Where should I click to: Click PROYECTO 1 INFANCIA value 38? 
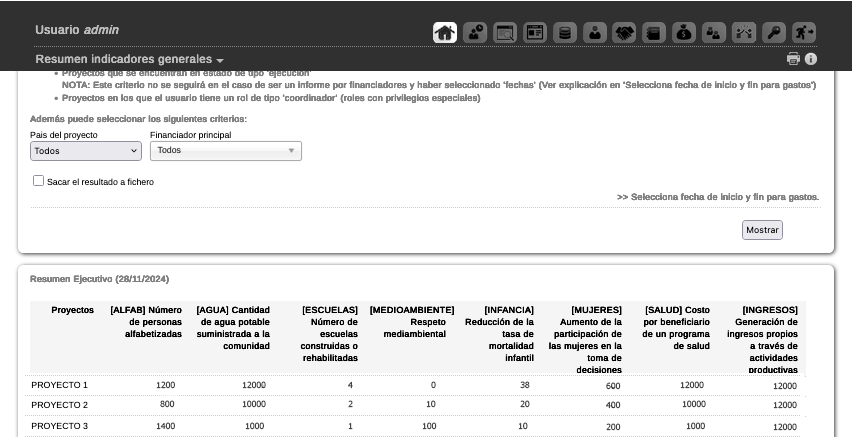click(524, 385)
